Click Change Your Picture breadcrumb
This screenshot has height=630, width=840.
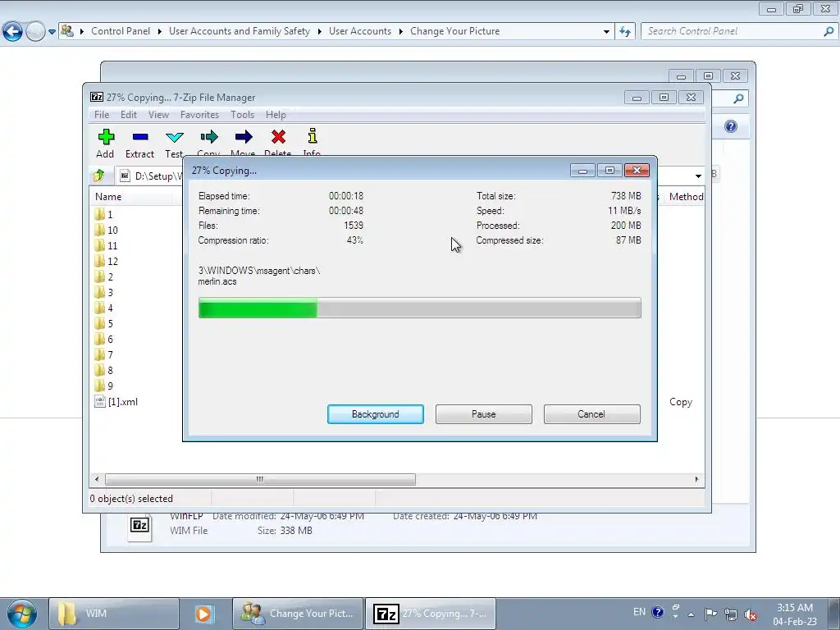454,31
